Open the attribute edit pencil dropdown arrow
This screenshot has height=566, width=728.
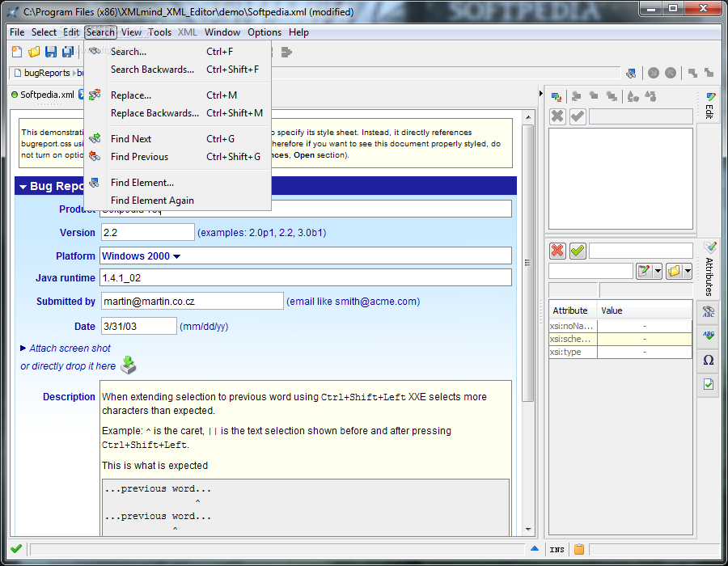658,271
